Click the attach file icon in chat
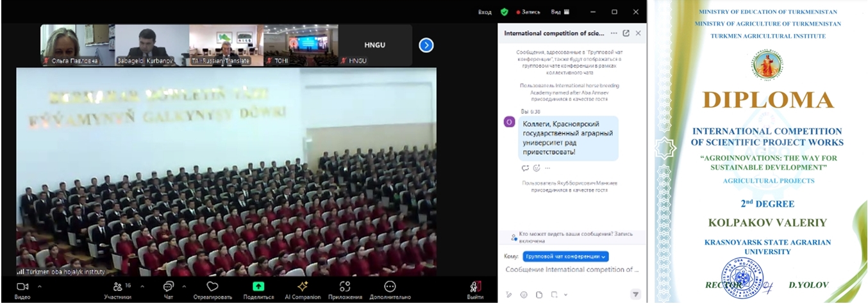 [x=539, y=294]
